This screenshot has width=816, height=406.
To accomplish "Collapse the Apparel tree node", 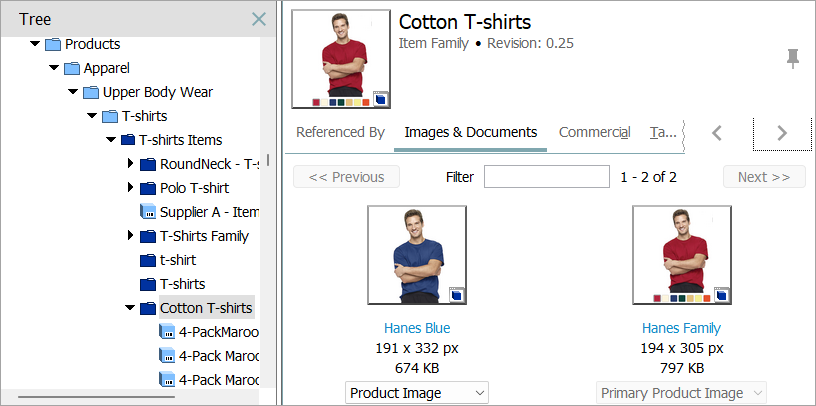I will click(54, 68).
